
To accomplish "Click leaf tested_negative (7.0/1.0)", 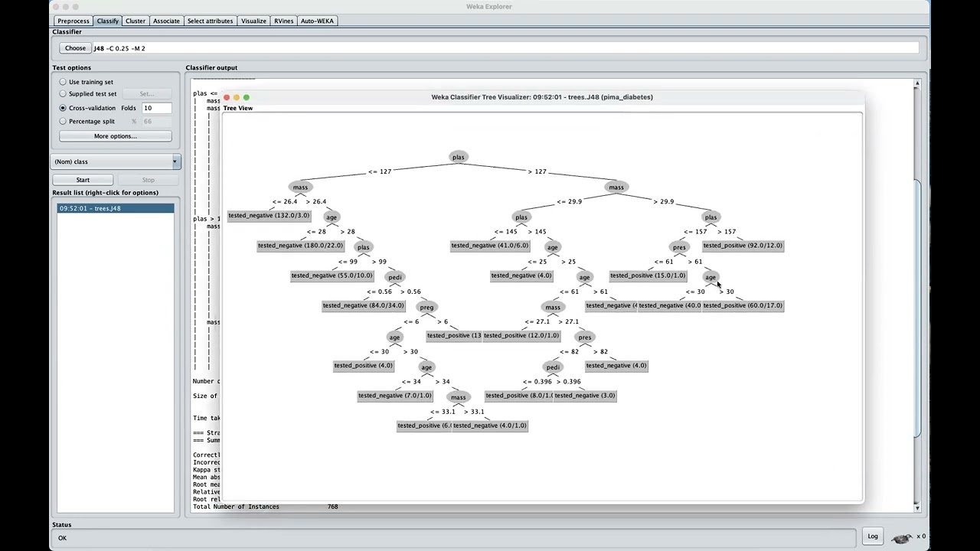I will [x=394, y=396].
